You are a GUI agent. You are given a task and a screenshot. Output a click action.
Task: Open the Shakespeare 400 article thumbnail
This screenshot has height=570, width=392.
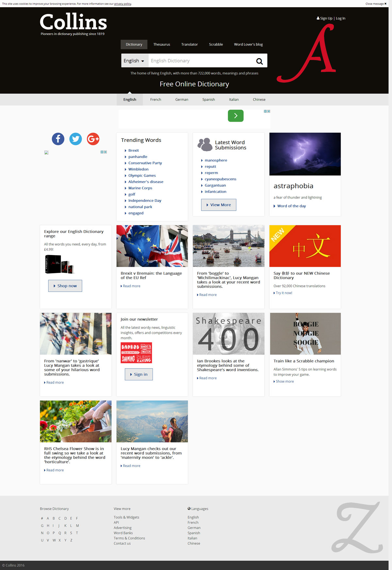tap(228, 334)
